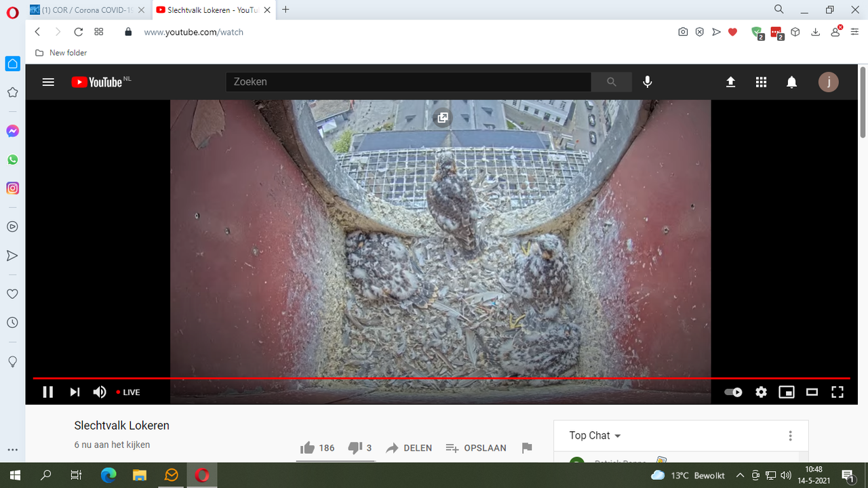Viewport: 868px width, 488px height.
Task: Click the Zoeken search input field
Action: coord(408,82)
